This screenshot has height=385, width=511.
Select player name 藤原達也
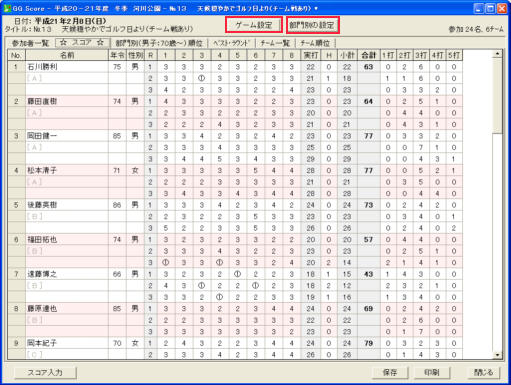point(42,309)
